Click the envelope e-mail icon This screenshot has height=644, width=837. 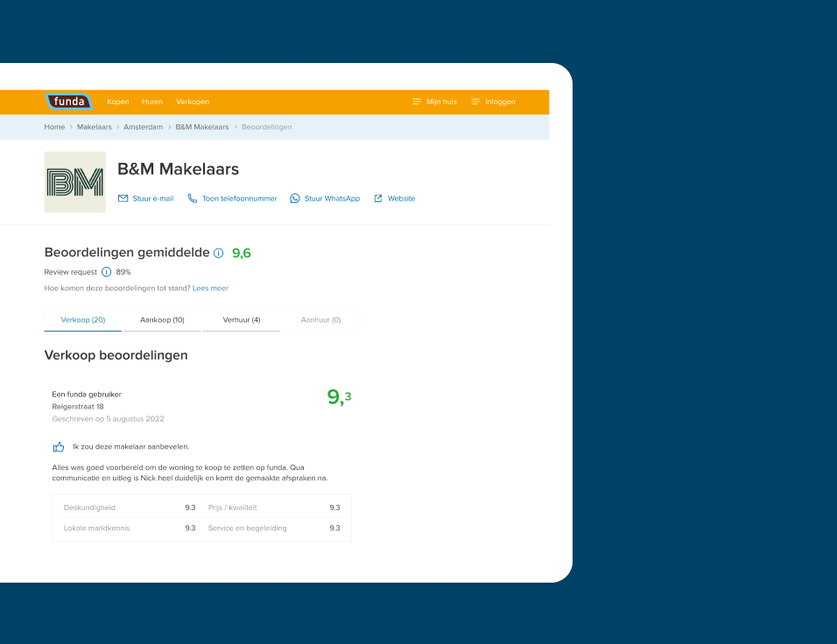[123, 199]
